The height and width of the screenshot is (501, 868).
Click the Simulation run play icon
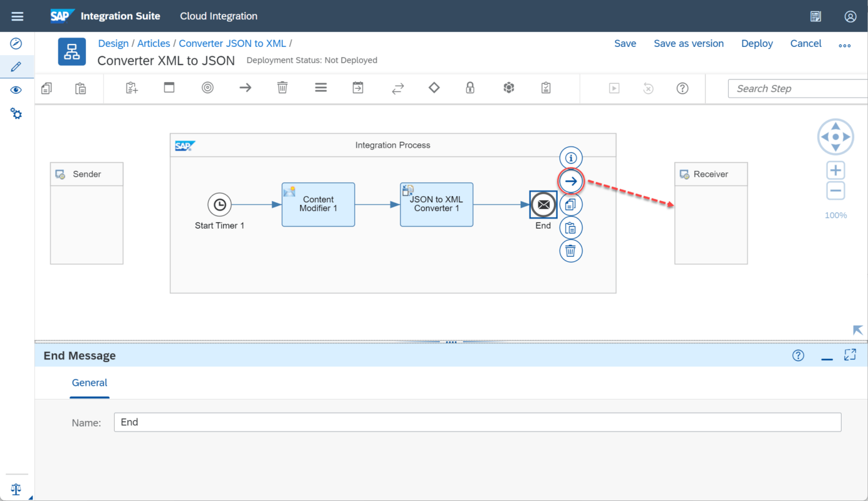coord(614,88)
